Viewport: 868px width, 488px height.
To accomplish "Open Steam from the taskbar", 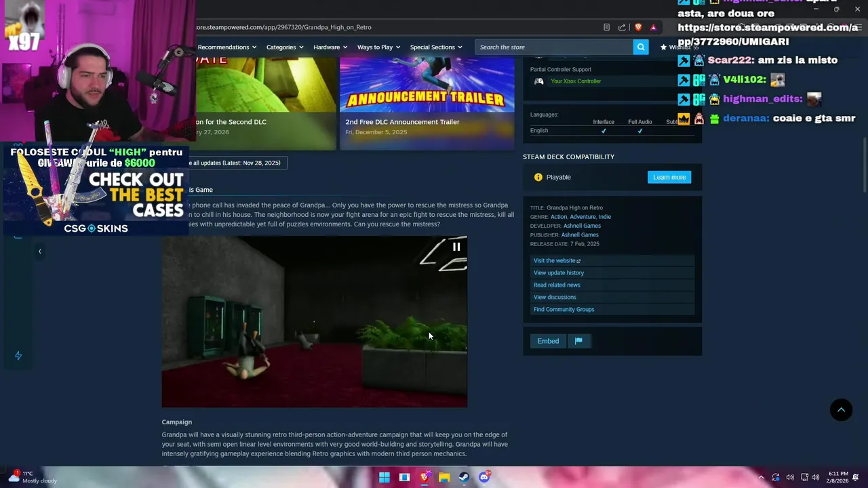I will 464,477.
